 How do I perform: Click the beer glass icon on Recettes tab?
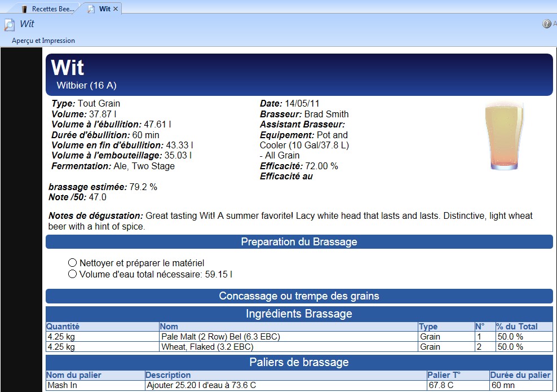point(24,9)
